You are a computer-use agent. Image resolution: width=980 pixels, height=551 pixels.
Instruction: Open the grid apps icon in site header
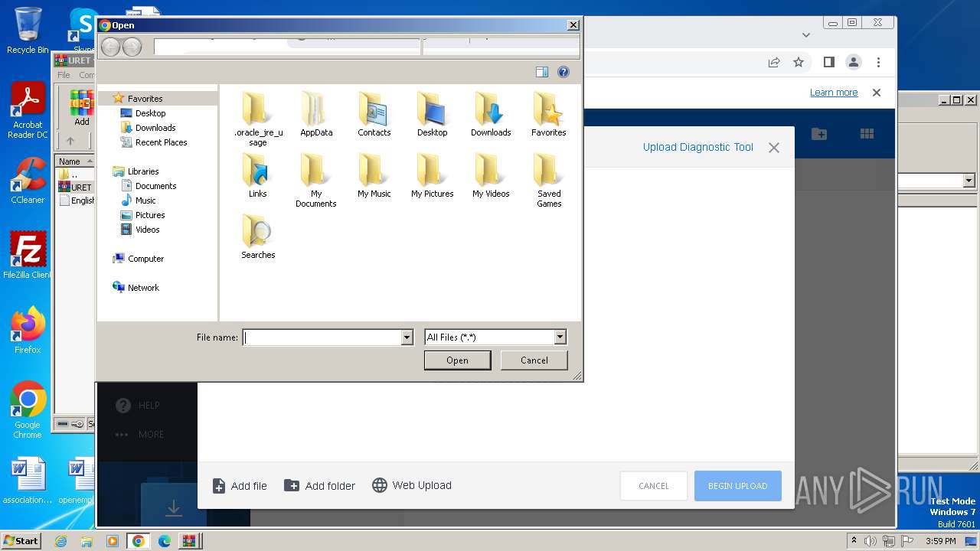(867, 134)
